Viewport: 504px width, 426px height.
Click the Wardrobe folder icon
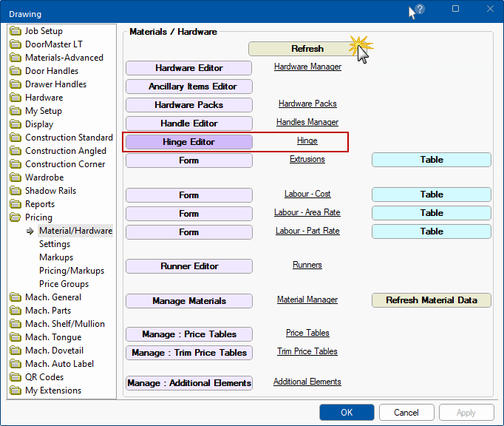(x=15, y=177)
